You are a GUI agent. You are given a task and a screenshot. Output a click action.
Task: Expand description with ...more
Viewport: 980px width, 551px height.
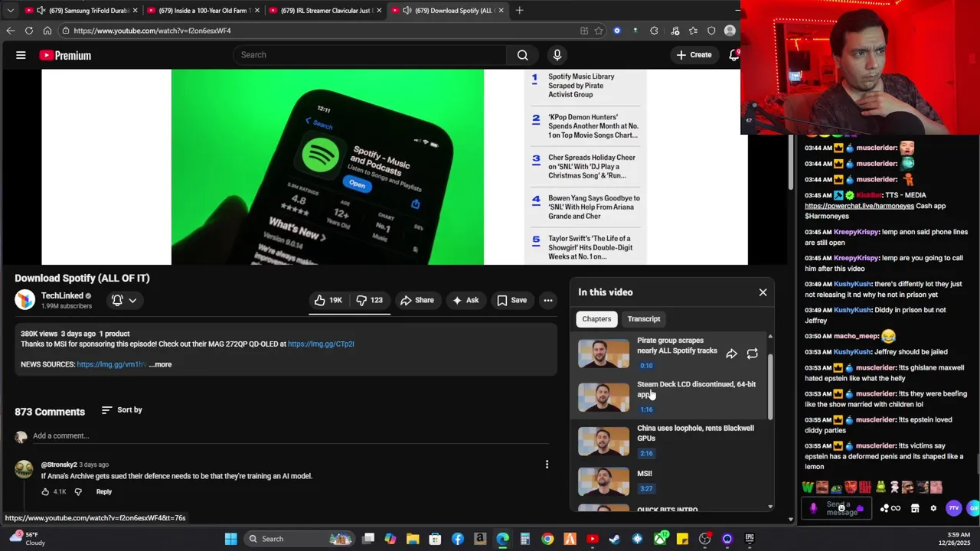pyautogui.click(x=161, y=364)
